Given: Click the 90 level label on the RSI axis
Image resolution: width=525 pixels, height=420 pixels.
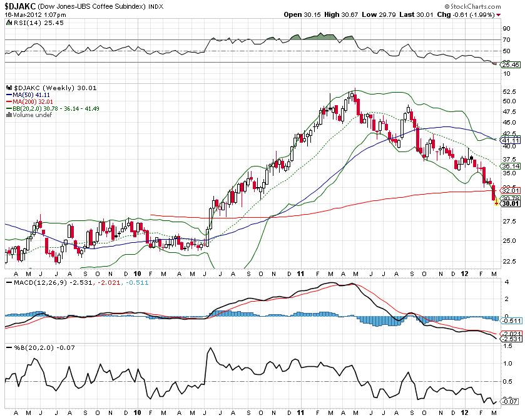Looking at the screenshot, I should [x=507, y=29].
